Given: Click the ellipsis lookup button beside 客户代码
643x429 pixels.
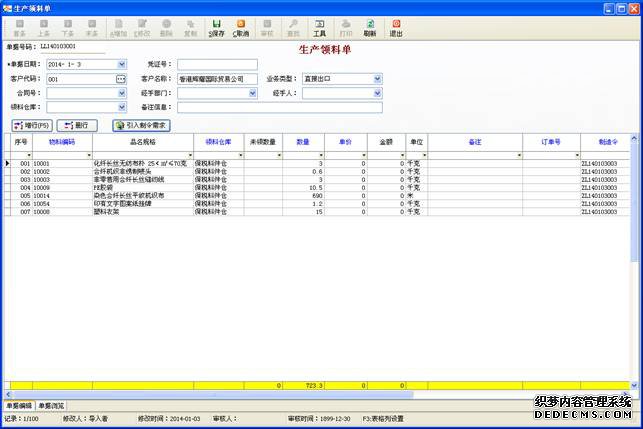Looking at the screenshot, I should tap(121, 78).
